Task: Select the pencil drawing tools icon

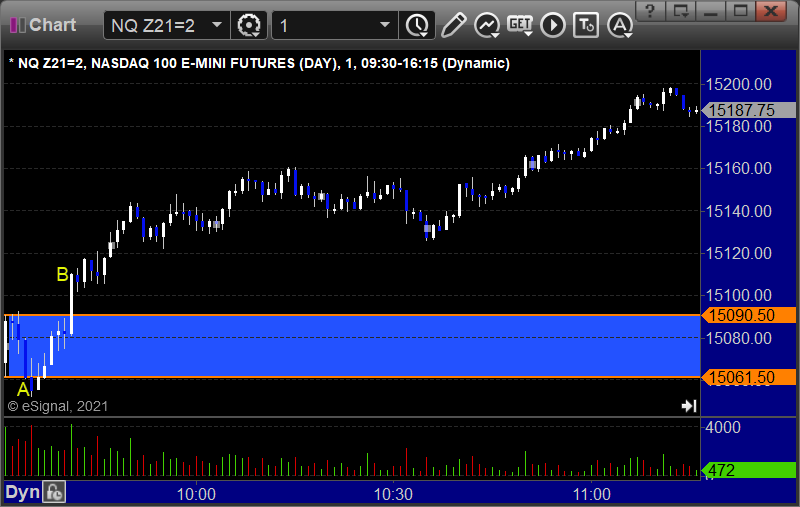Action: (453, 25)
